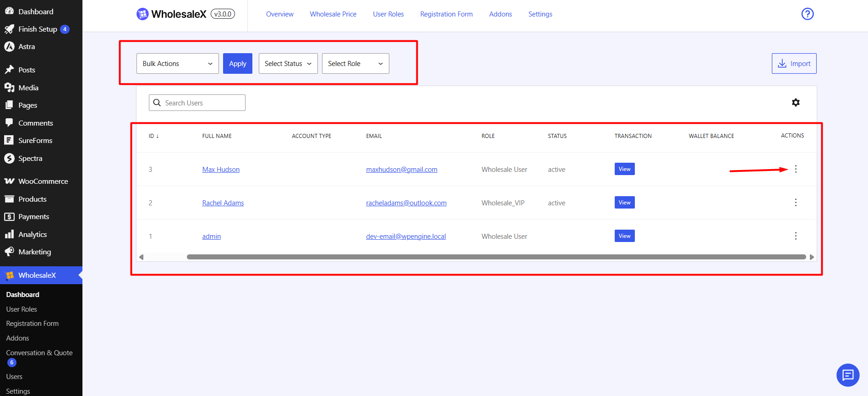Focus the Search Users field
Screen dimensions: 868x396
click(x=197, y=103)
